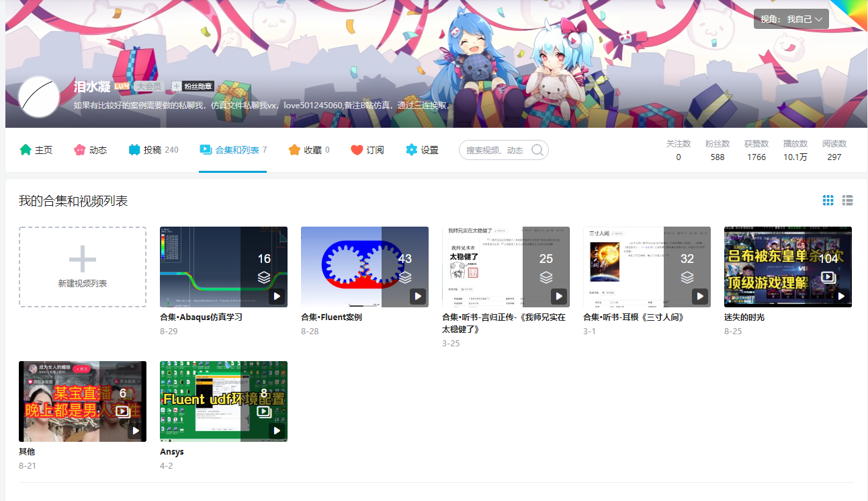Click the search field for videos and posts
This screenshot has width=868, height=501.
(x=504, y=150)
